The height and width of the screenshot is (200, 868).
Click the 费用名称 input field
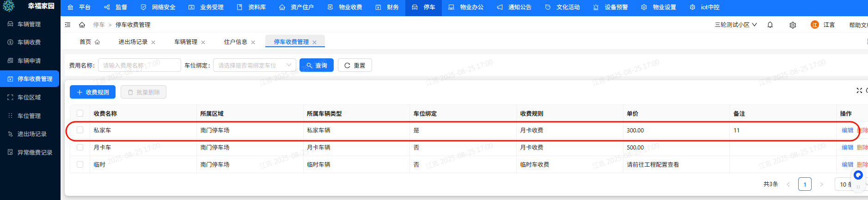139,65
